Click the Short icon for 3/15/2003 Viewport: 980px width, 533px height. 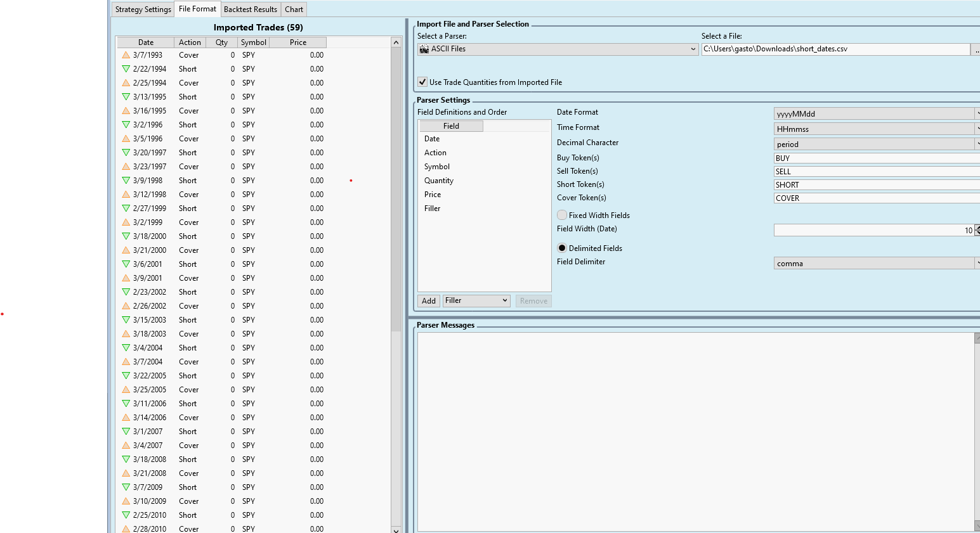point(126,320)
